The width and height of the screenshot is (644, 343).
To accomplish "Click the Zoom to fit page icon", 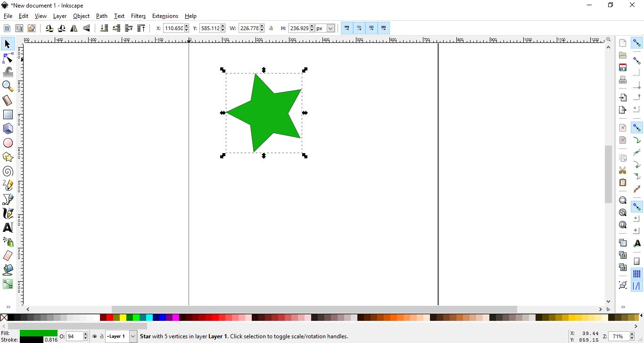I will pyautogui.click(x=623, y=225).
